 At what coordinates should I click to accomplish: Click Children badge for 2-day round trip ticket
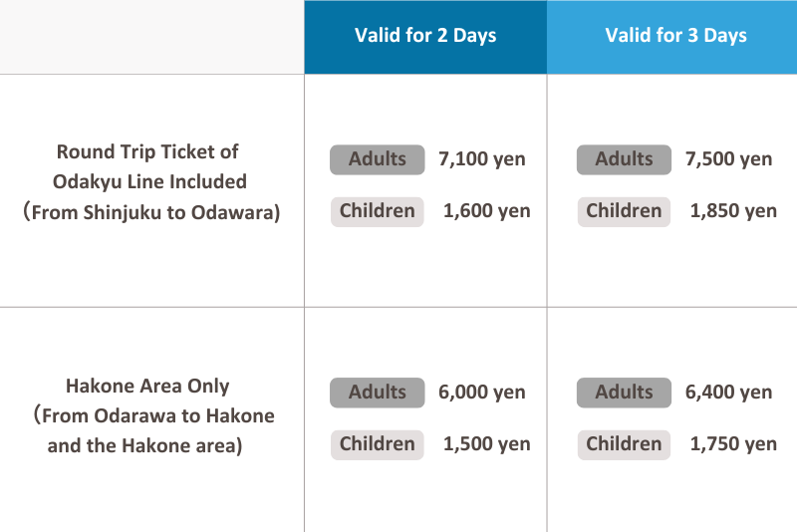click(x=378, y=211)
